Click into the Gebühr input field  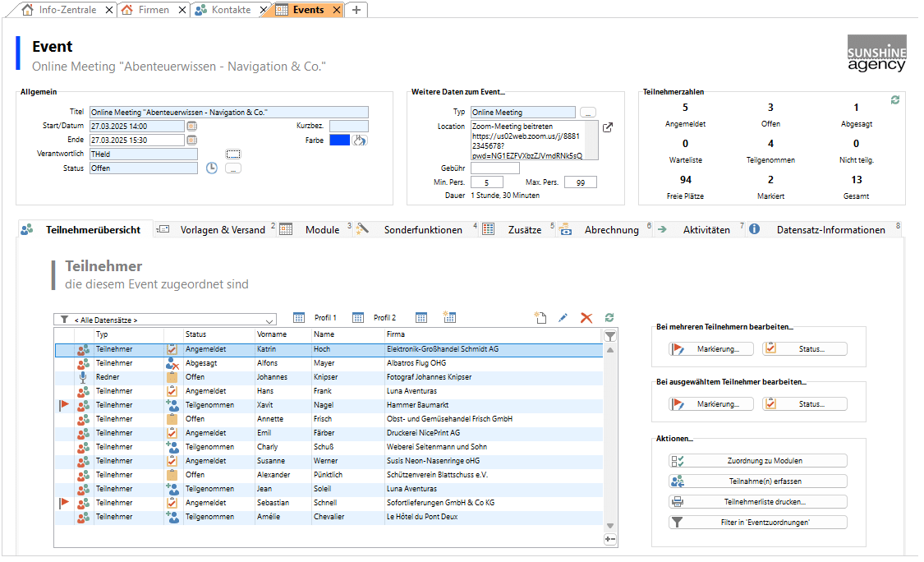click(494, 168)
